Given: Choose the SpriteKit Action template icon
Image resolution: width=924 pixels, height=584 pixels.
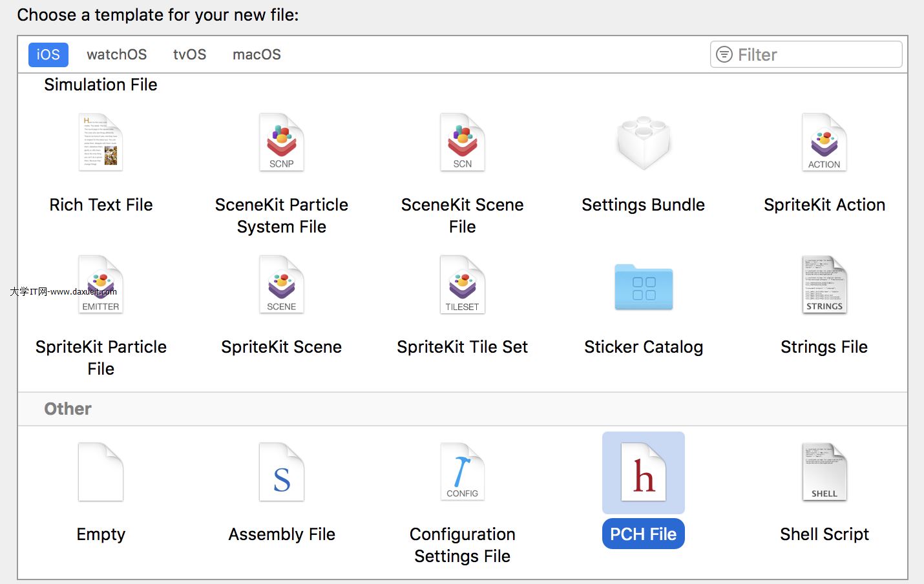Looking at the screenshot, I should [x=824, y=143].
